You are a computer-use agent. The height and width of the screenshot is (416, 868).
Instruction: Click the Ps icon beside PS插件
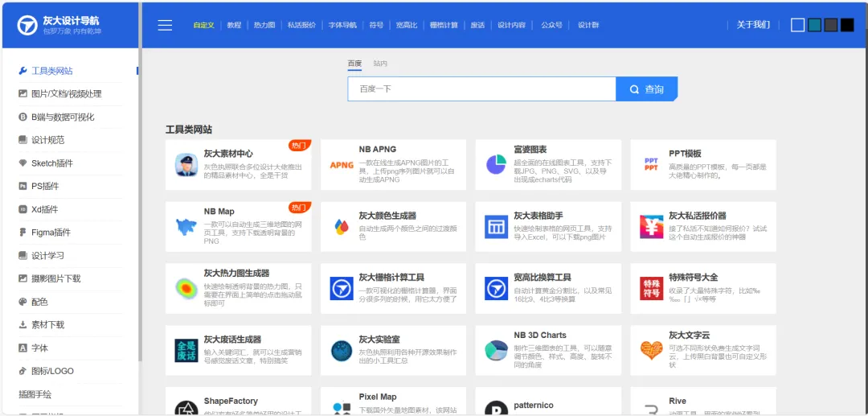(x=23, y=186)
